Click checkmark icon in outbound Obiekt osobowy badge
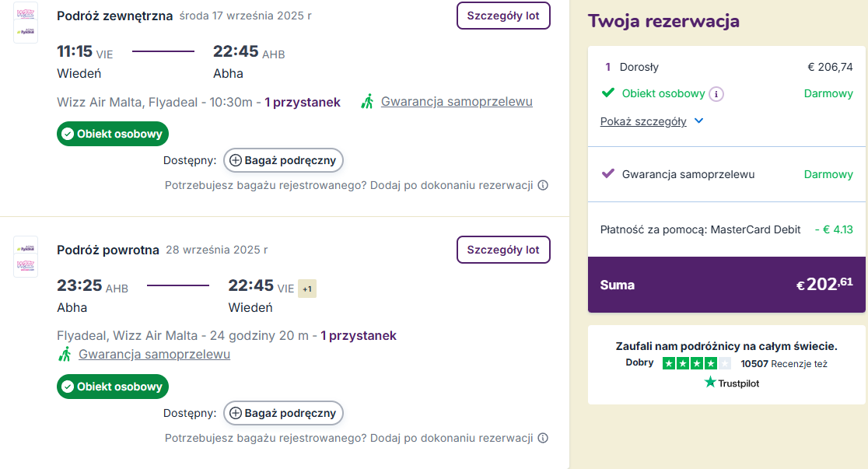The width and height of the screenshot is (868, 469). (x=68, y=134)
